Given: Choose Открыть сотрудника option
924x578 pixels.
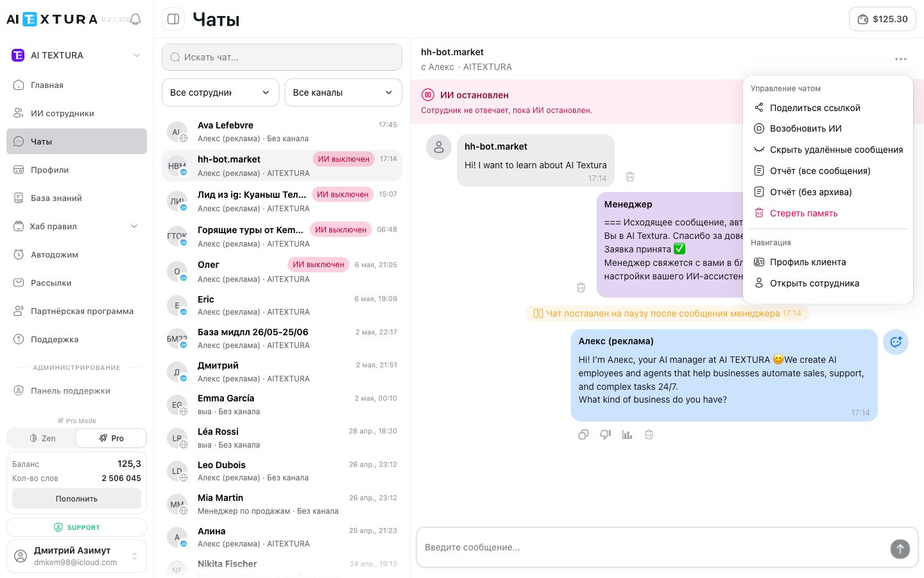Looking at the screenshot, I should pos(828,283).
